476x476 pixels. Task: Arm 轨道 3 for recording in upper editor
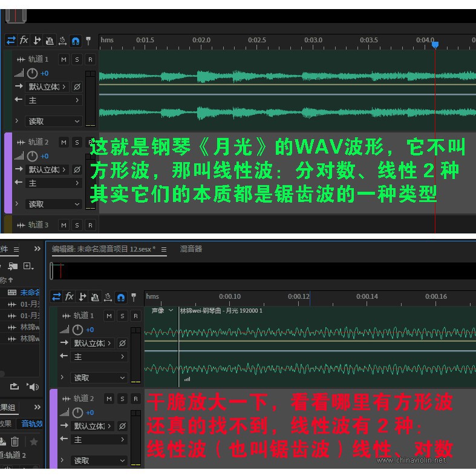click(x=90, y=225)
